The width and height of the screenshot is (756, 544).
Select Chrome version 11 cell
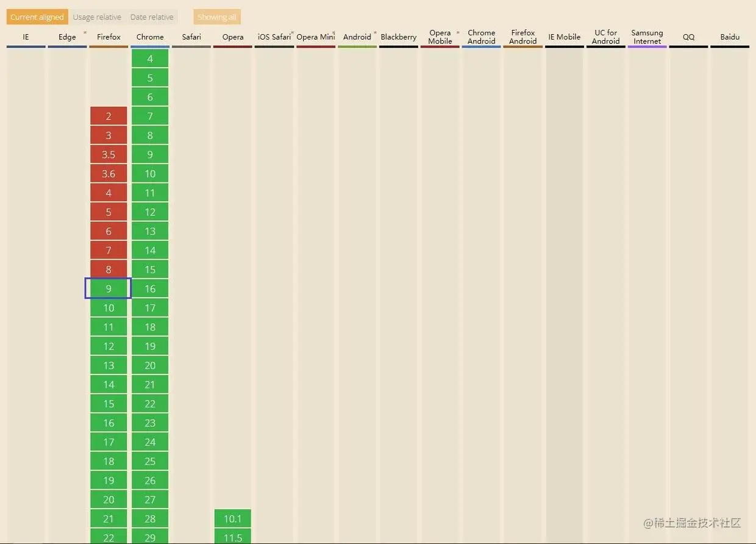(x=150, y=193)
